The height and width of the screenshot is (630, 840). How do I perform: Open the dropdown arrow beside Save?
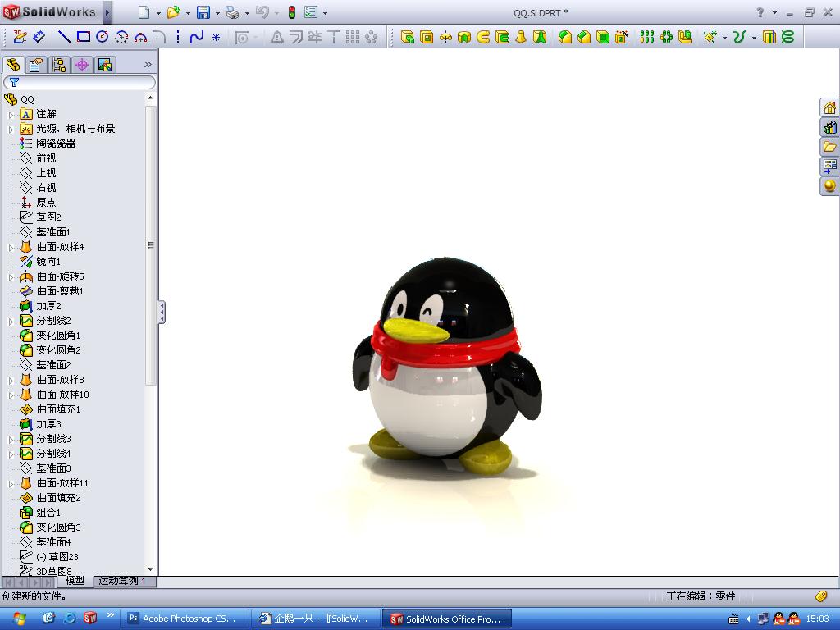click(217, 13)
